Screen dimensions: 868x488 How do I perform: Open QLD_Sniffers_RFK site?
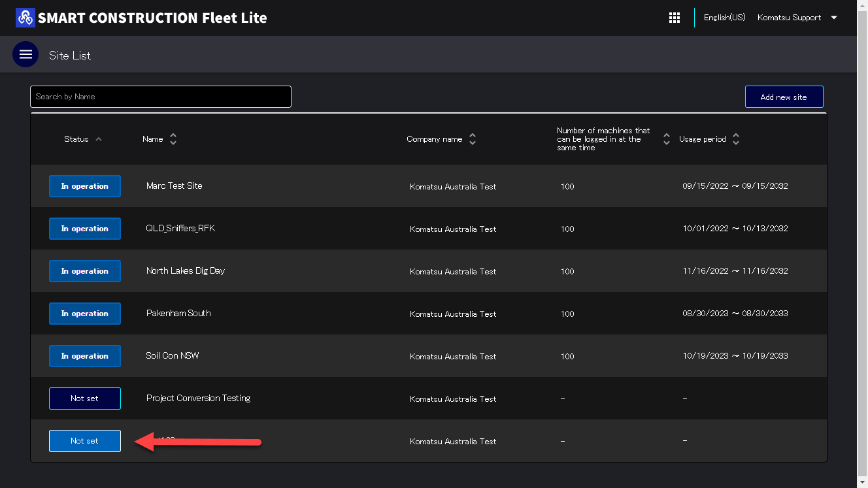coord(180,229)
